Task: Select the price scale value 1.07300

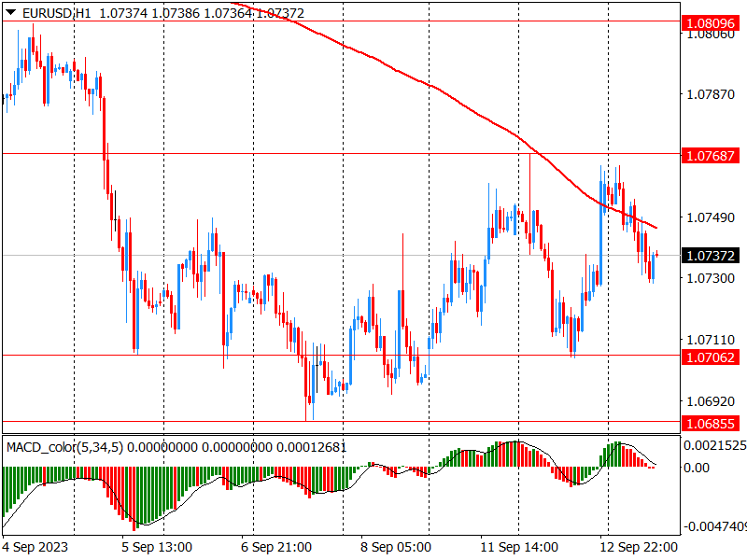Action: (711, 278)
